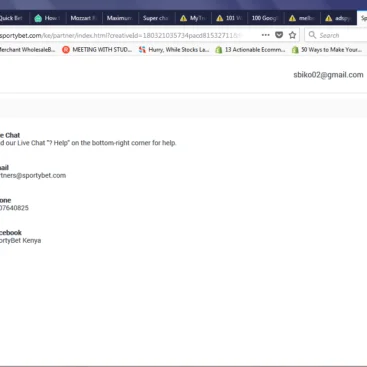Image resolution: width=367 pixels, height=367 pixels.
Task: Switch to the 101 W warning tab
Action: click(229, 18)
